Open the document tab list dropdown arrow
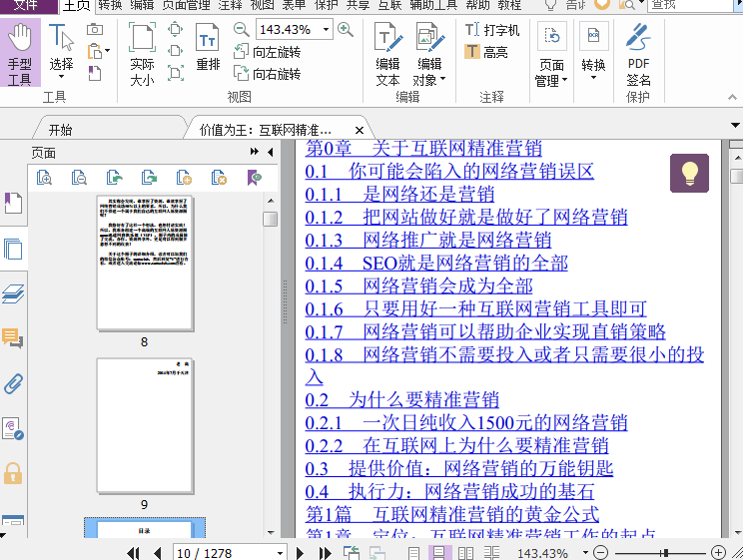 tap(735, 125)
